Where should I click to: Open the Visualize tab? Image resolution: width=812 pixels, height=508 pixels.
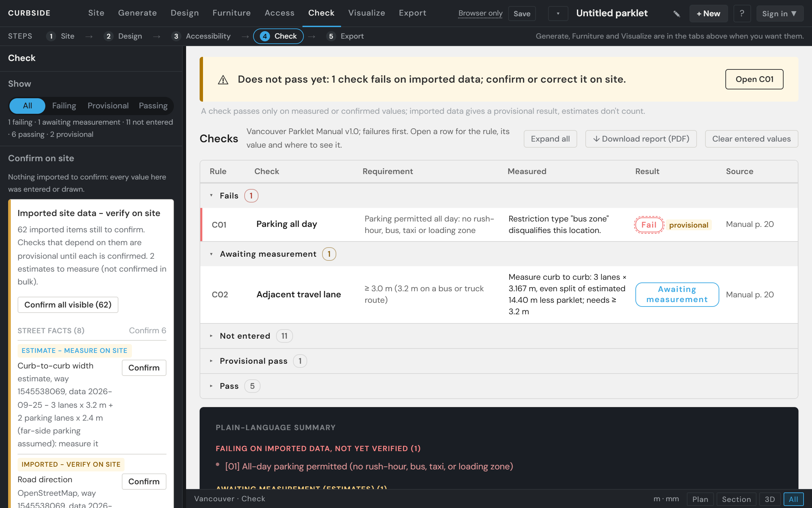click(366, 13)
